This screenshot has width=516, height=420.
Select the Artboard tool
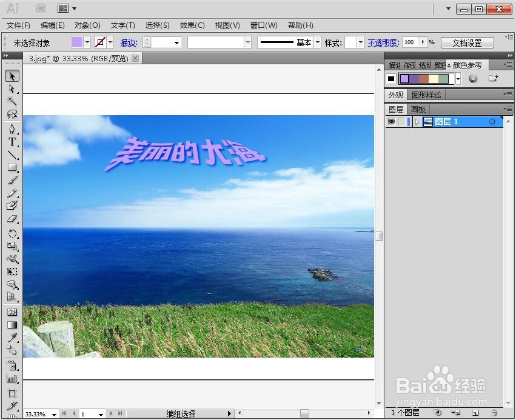click(12, 393)
